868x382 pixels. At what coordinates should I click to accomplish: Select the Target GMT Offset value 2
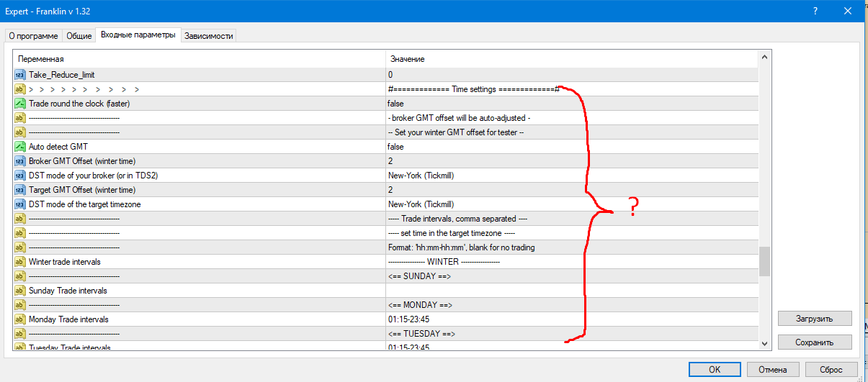point(390,190)
